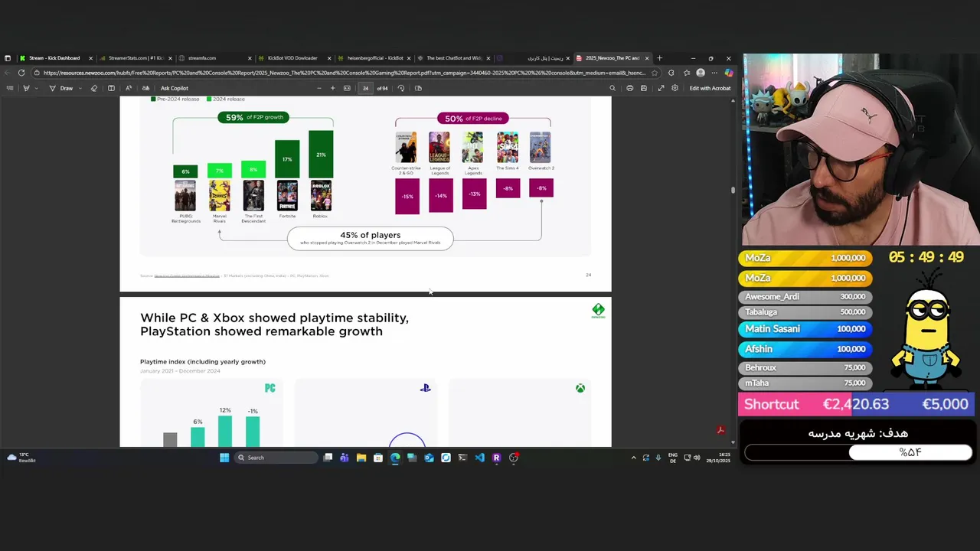
Task: Go back in the browser
Action: [7, 73]
